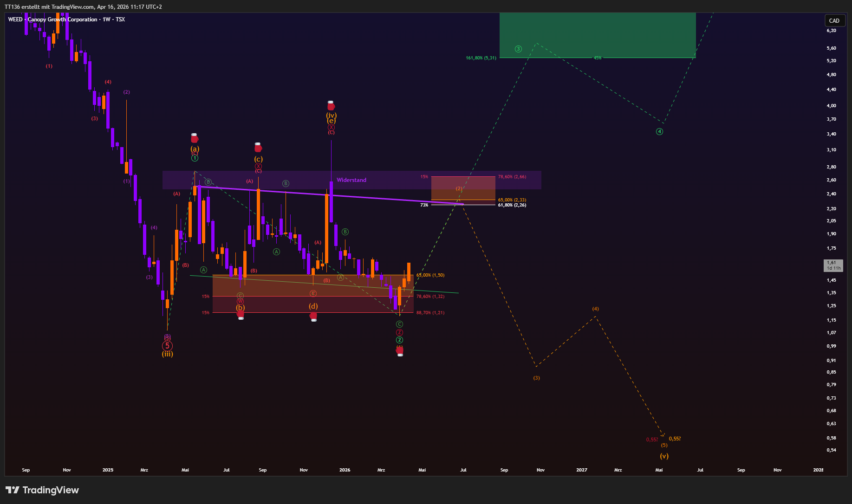Click the current price label 1,61
The image size is (852, 504).
point(833,265)
